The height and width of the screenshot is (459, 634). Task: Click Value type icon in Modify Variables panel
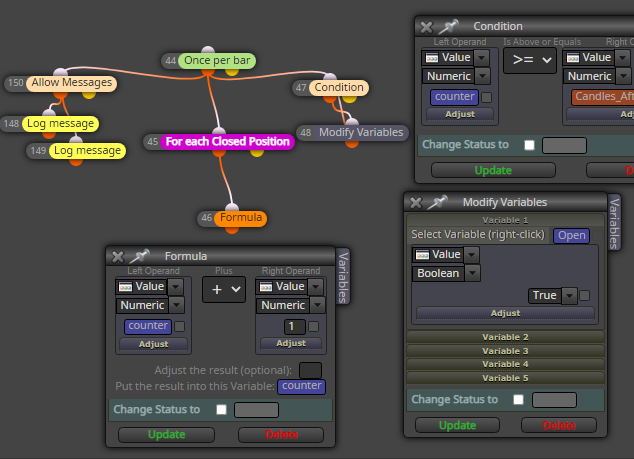pos(422,255)
